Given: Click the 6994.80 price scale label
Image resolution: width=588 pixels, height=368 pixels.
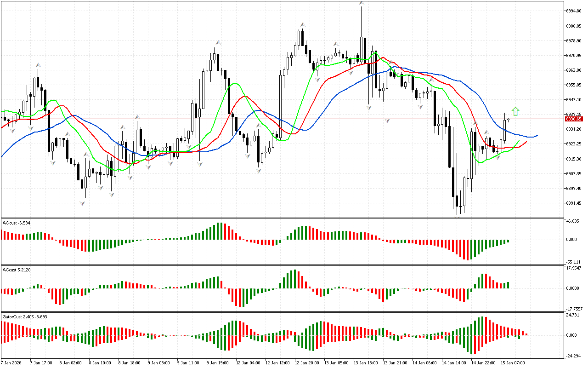Looking at the screenshot, I should point(574,11).
